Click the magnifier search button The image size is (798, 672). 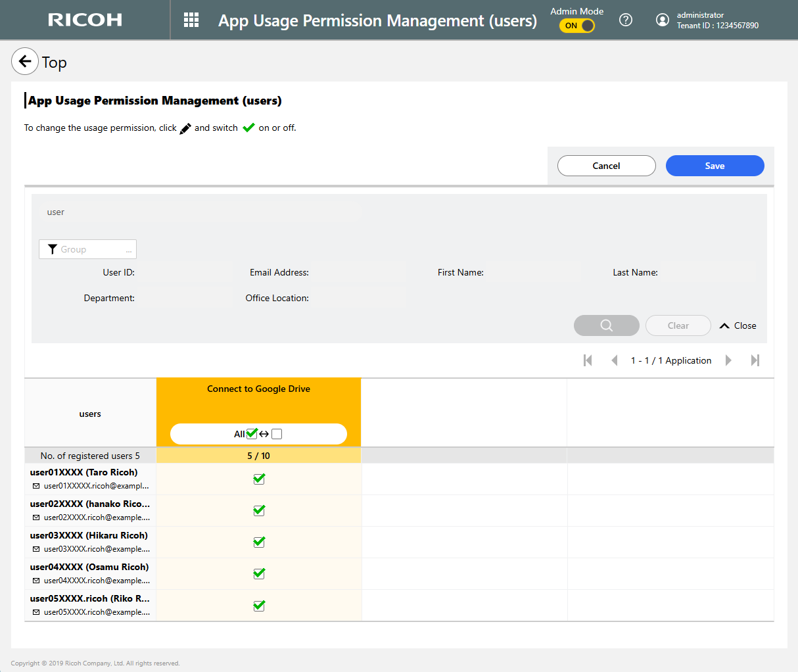[606, 325]
